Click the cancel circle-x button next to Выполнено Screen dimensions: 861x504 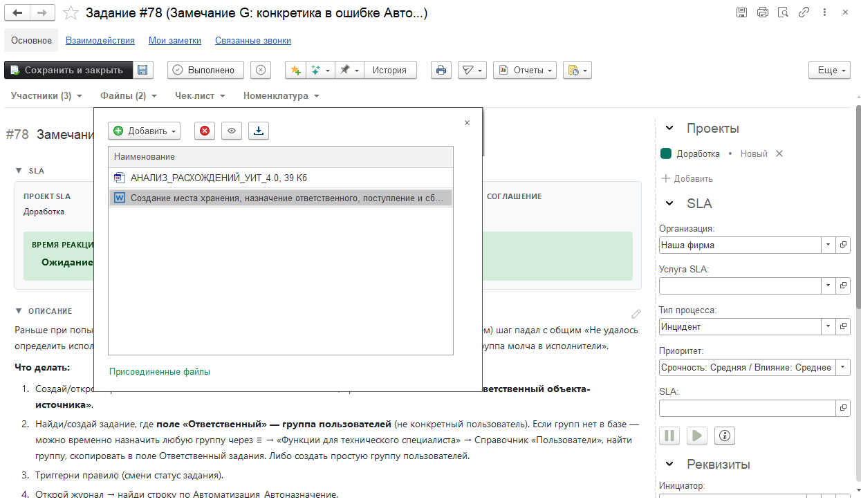tap(260, 70)
